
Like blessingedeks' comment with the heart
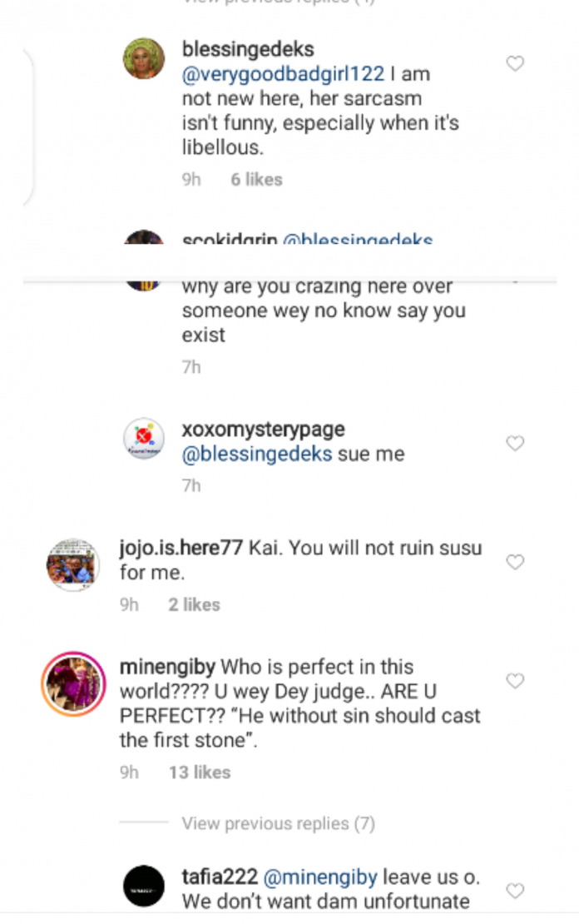pos(515,63)
